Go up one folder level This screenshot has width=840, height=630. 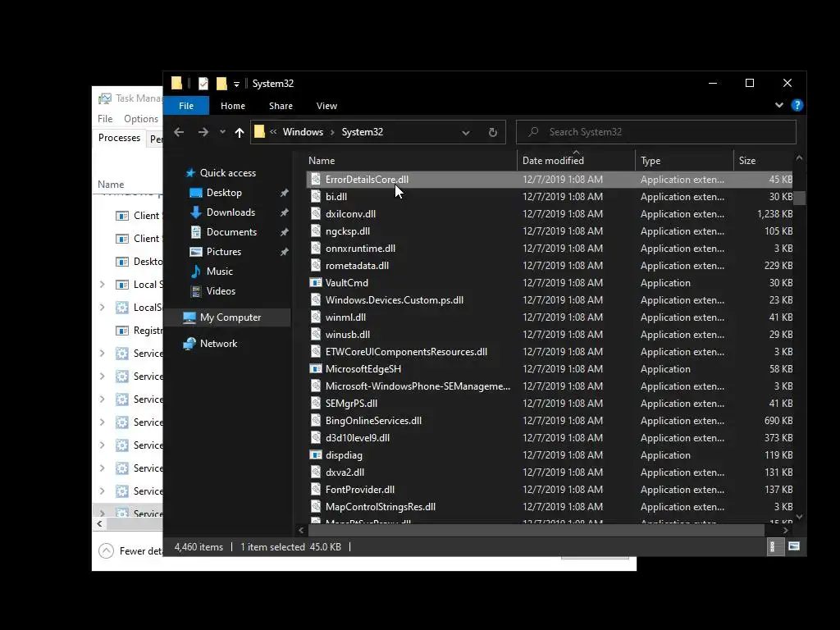(240, 132)
